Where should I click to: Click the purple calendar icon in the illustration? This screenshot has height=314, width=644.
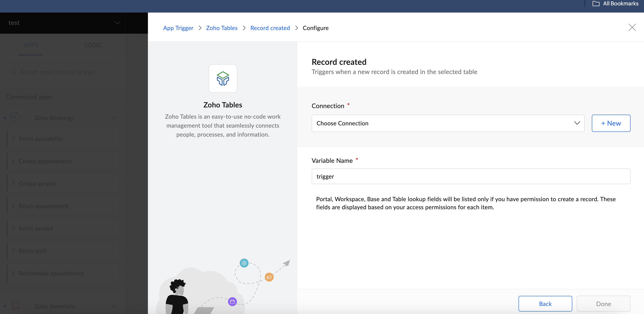[x=232, y=301]
